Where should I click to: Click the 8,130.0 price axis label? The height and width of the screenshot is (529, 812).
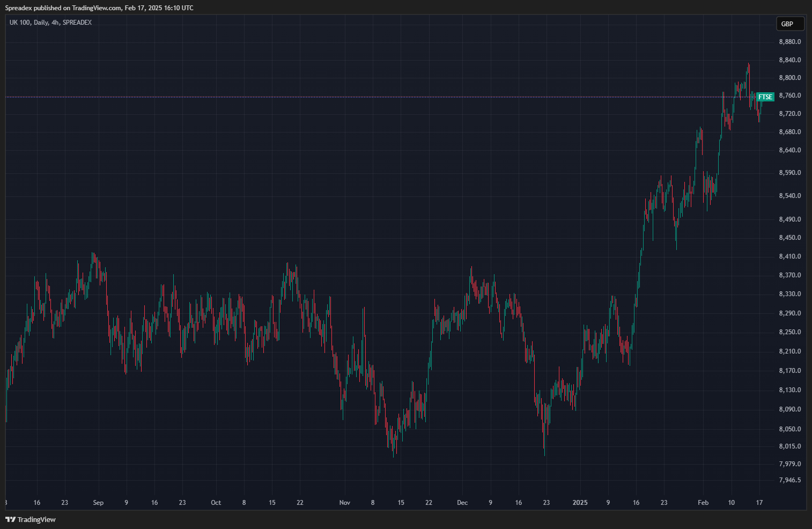790,390
